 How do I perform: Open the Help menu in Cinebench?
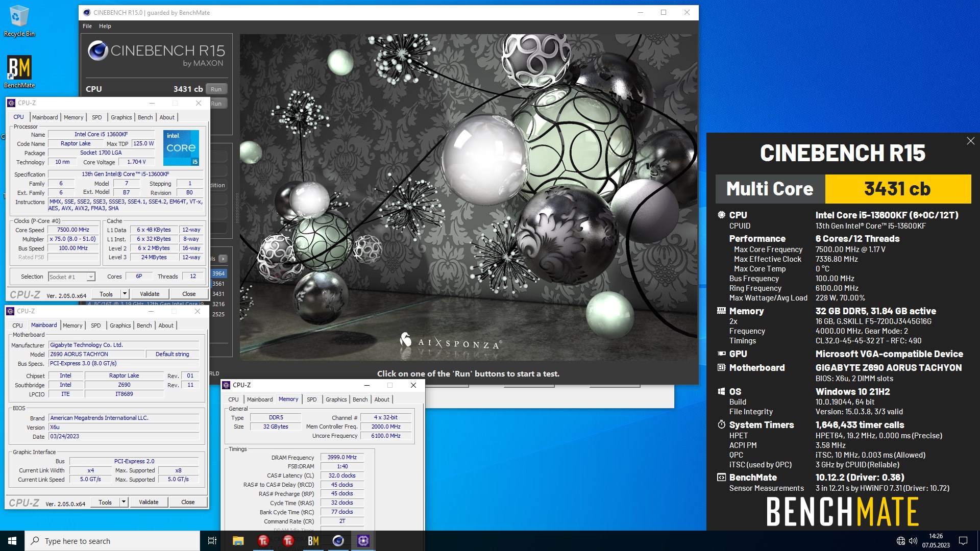pyautogui.click(x=105, y=26)
